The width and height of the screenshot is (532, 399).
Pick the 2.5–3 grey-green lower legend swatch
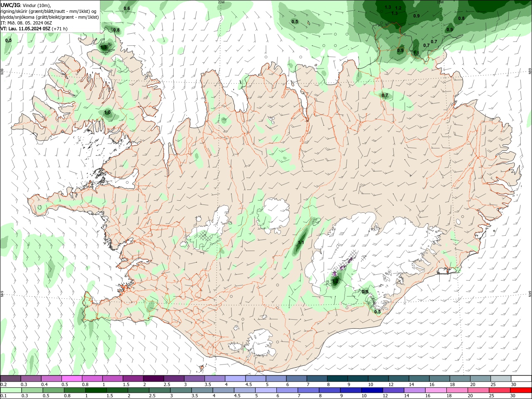coord(160,390)
